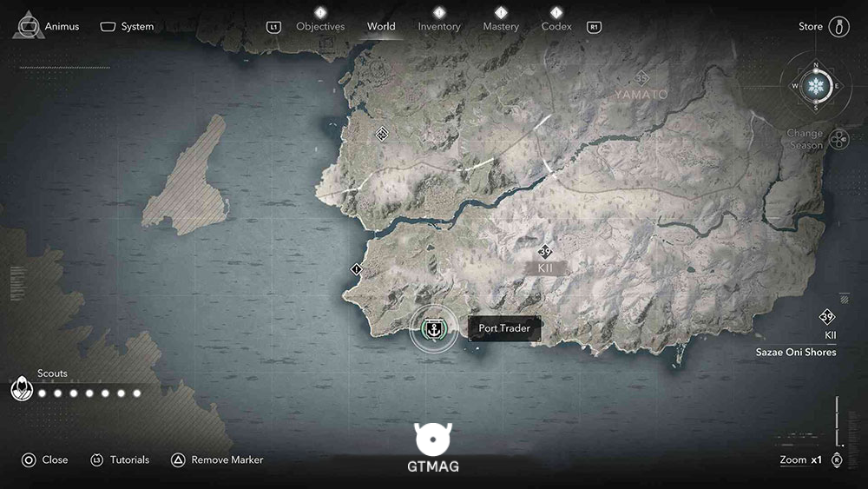Screen dimensions: 868x489
Task: Click the Change Season flower icon
Action: 838,139
